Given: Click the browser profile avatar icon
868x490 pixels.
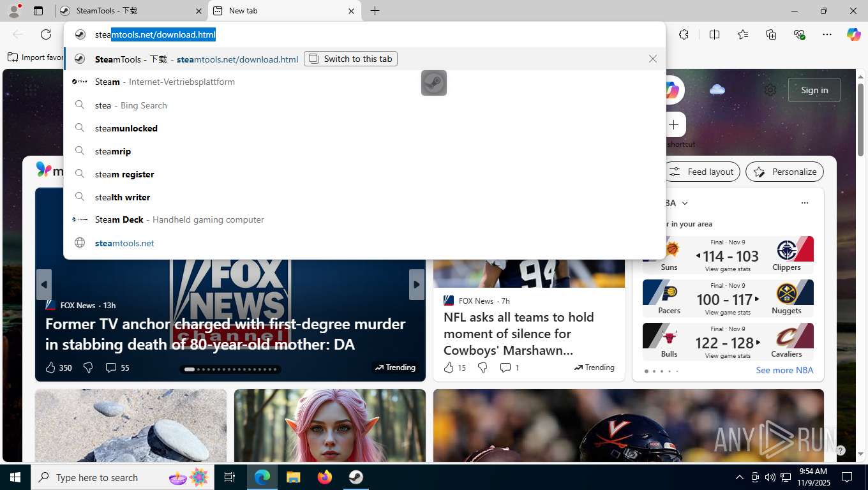Looking at the screenshot, I should tap(14, 10).
